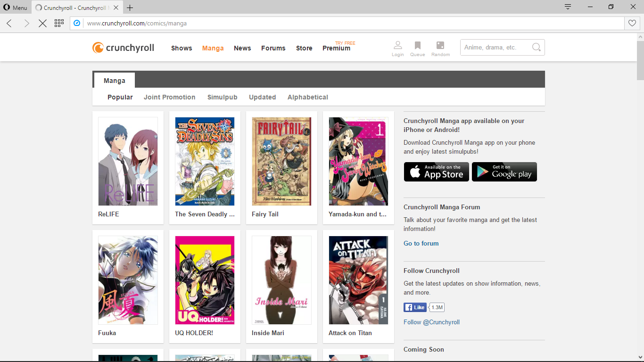Click the ReLIFE title text
Screen dimensions: 644x362
[x=108, y=214]
